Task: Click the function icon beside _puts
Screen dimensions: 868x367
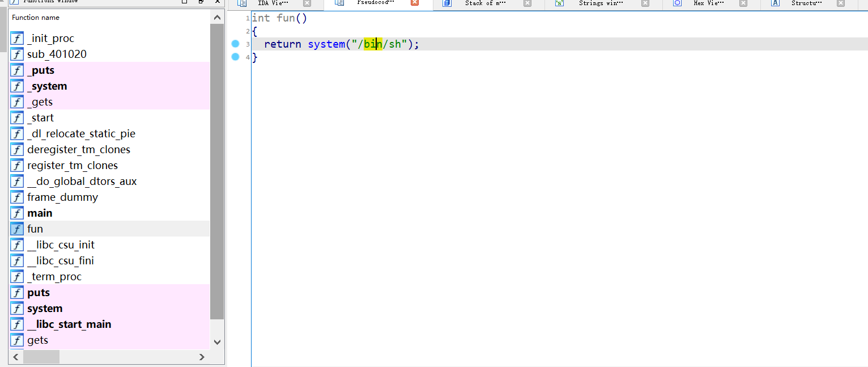Action: 18,70
